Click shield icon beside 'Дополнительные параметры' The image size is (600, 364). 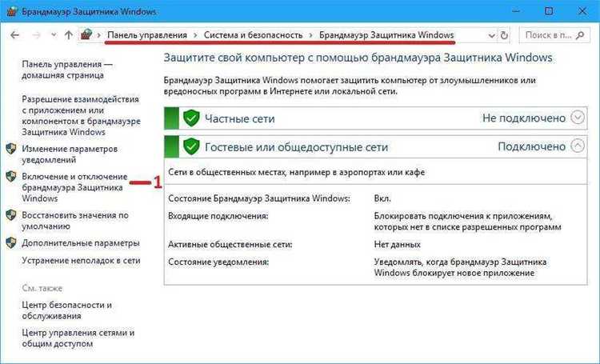coord(11,242)
